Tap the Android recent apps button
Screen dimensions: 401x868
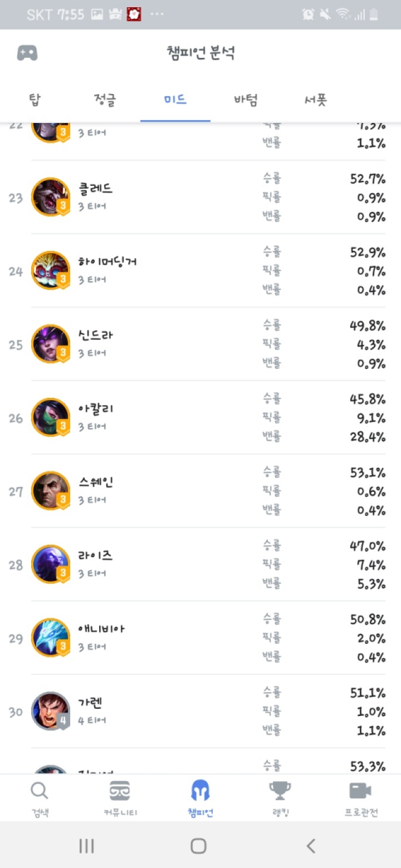click(86, 846)
